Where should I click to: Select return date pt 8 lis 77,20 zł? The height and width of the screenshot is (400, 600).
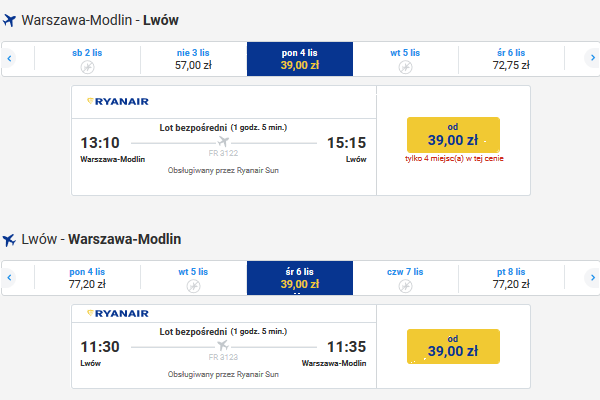[x=511, y=278]
